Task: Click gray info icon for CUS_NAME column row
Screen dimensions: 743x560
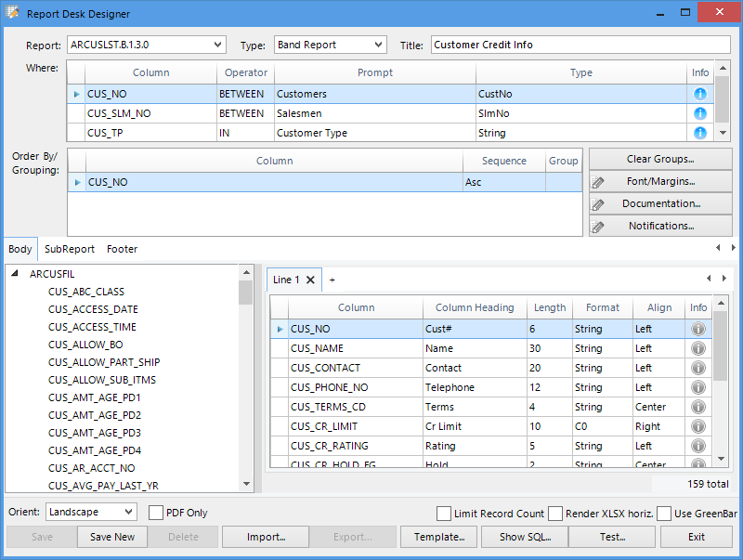Action: pyautogui.click(x=697, y=348)
